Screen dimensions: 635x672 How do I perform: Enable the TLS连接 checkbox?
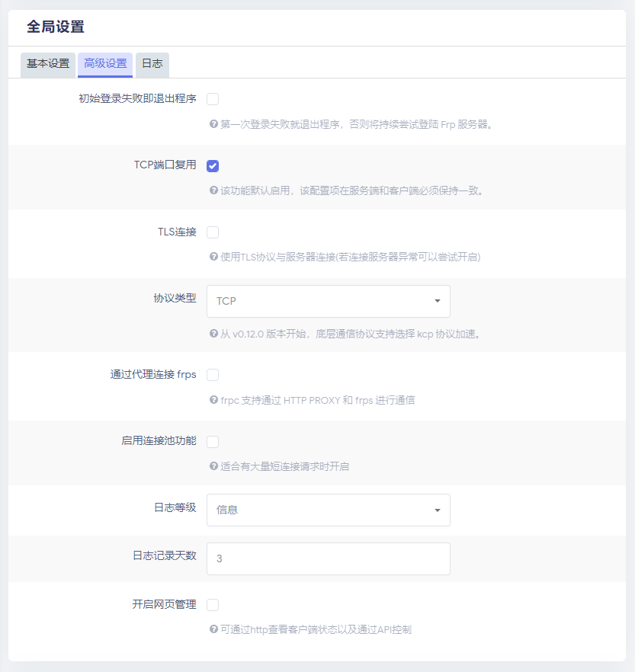pos(213,232)
